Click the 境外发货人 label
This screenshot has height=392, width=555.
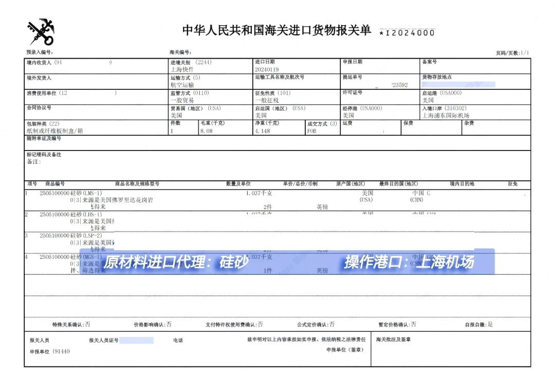click(39, 78)
